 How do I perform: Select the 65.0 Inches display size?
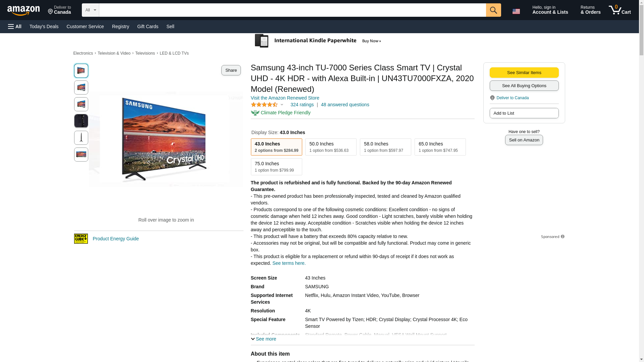440,147
